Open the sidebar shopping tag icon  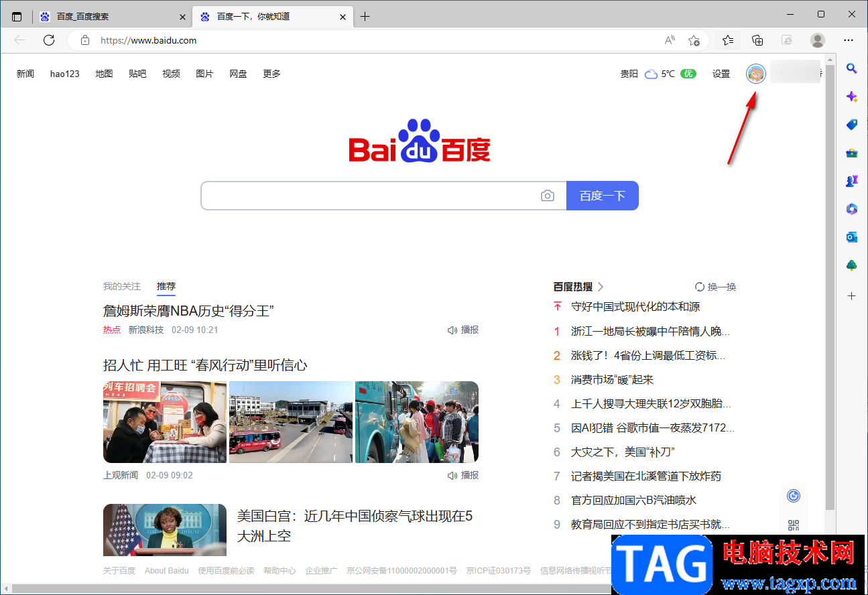coord(852,125)
